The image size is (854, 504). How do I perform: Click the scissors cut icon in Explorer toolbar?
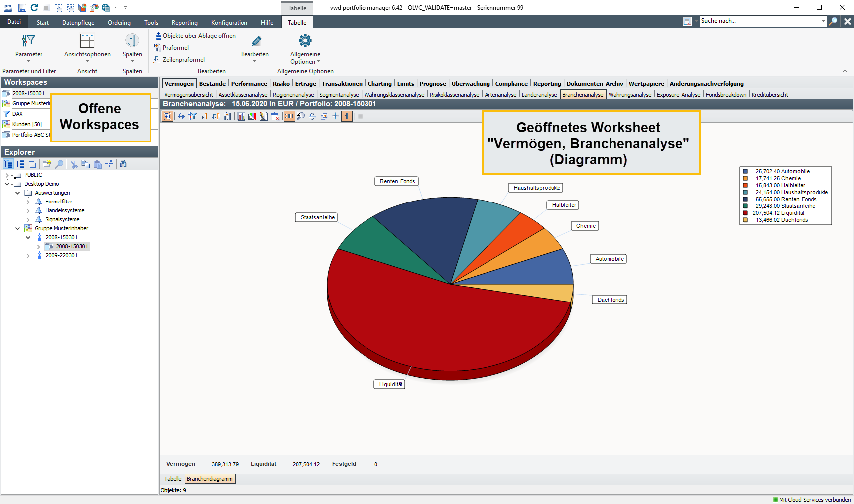coord(74,164)
